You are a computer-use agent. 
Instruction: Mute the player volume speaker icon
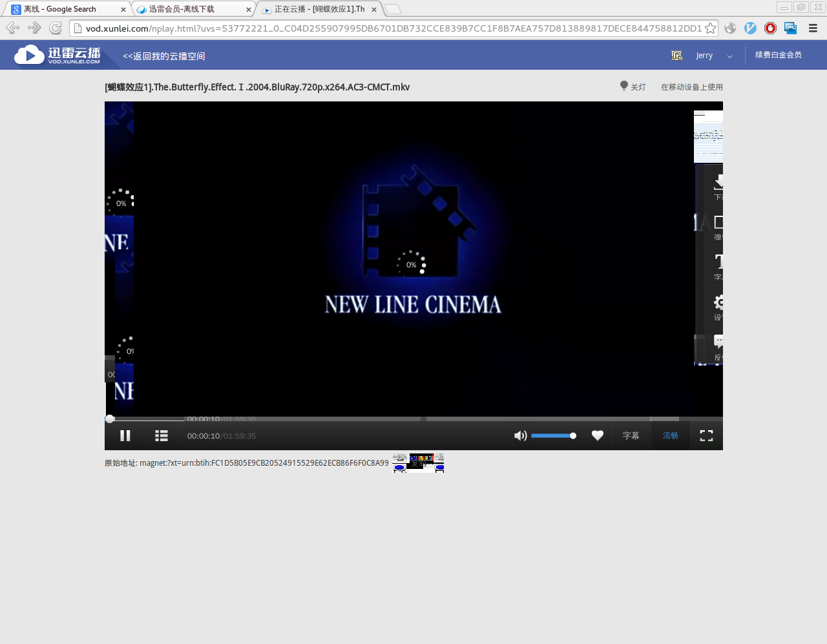(520, 436)
